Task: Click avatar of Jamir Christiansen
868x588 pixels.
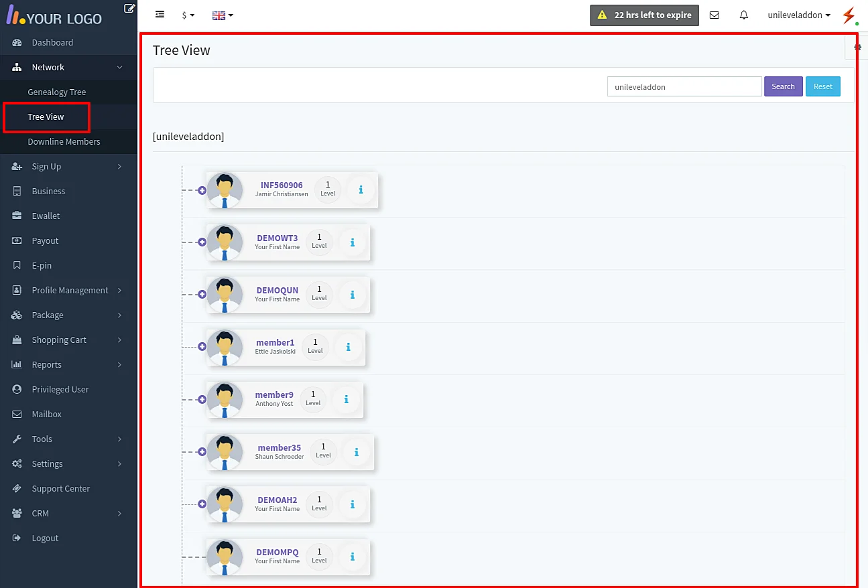Action: 225,190
